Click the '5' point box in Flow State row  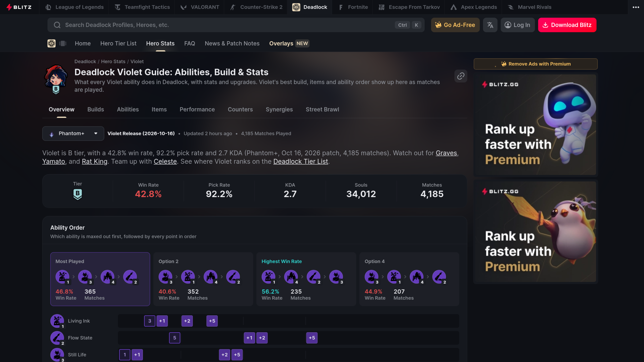click(175, 338)
